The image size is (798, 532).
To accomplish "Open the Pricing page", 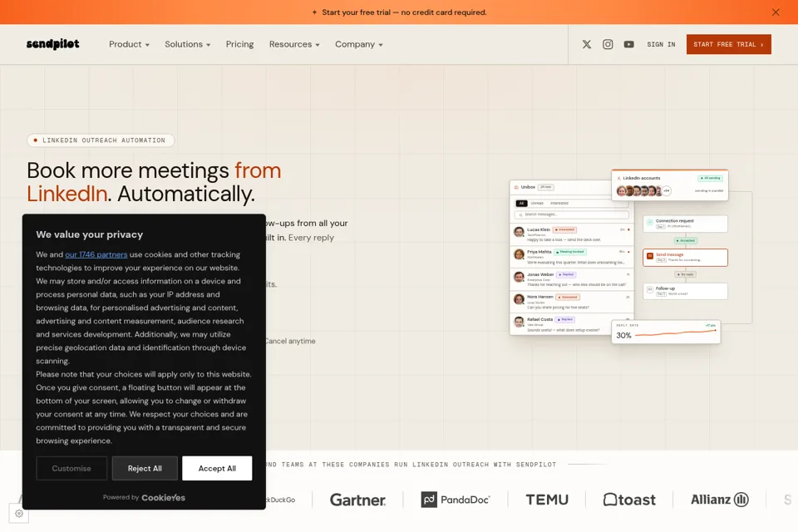I will [x=239, y=44].
